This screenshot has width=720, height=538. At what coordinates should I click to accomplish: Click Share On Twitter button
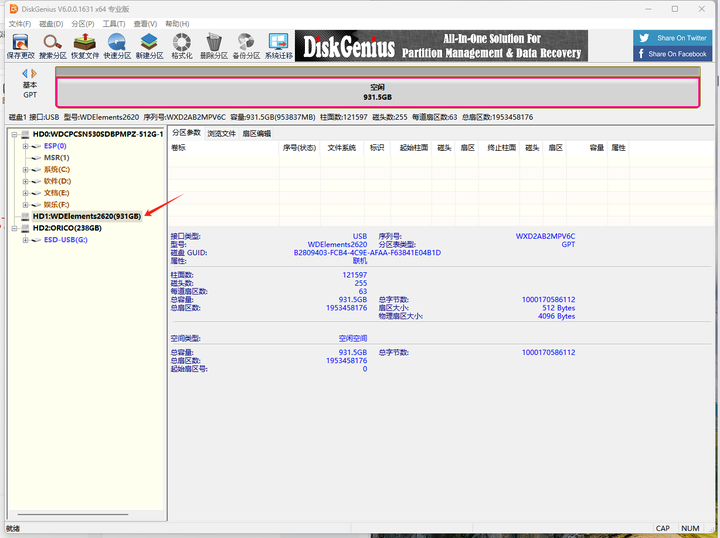pyautogui.click(x=673, y=38)
